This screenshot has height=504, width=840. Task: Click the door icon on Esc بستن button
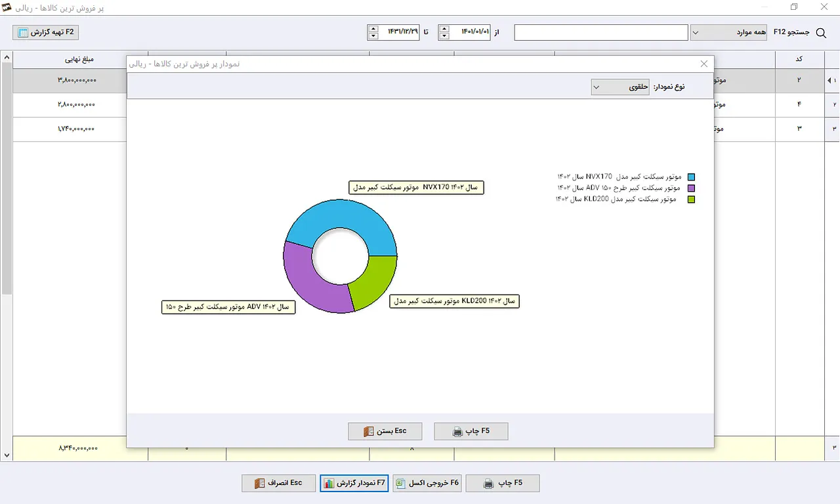[x=369, y=432]
